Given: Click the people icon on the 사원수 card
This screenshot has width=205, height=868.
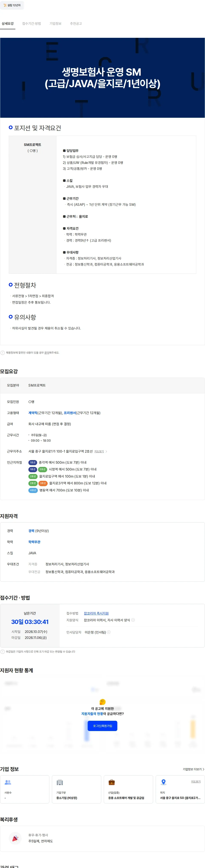Looking at the screenshot, I should 8,782.
